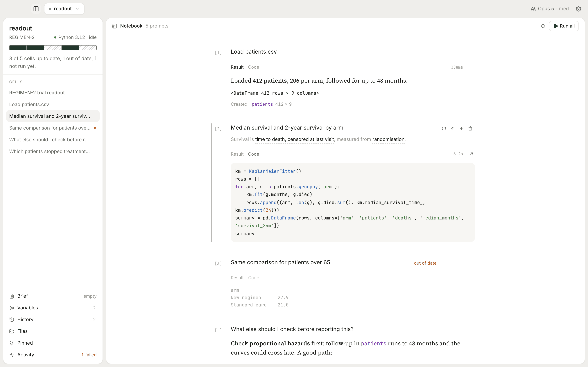Rerun cell 2 with the refresh icon
The height and width of the screenshot is (367, 588).
444,128
